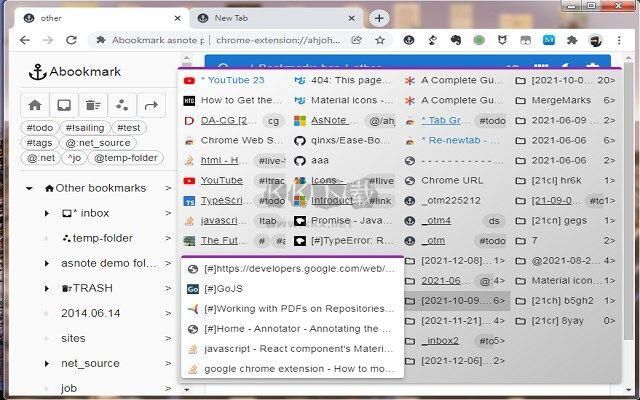Click the '>' chevron next to temp-folder
Viewport: 640px width, 400px height.
168,238
